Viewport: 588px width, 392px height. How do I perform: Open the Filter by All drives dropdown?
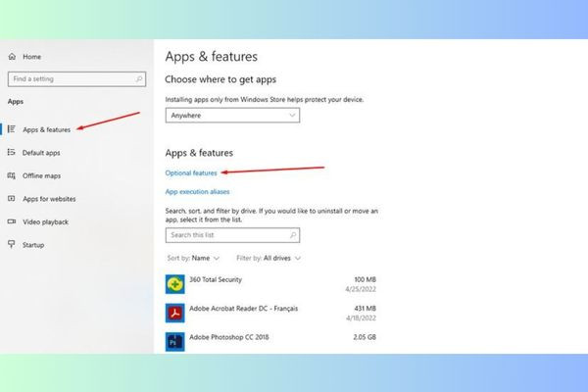point(269,258)
